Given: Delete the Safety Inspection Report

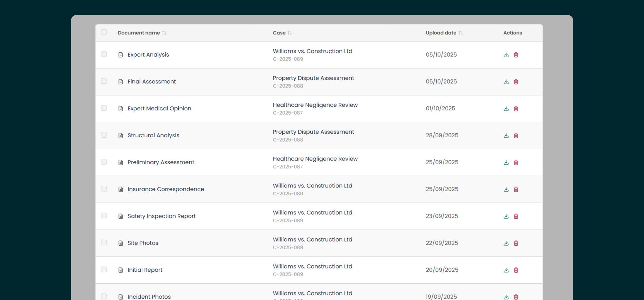Looking at the screenshot, I should pyautogui.click(x=516, y=216).
